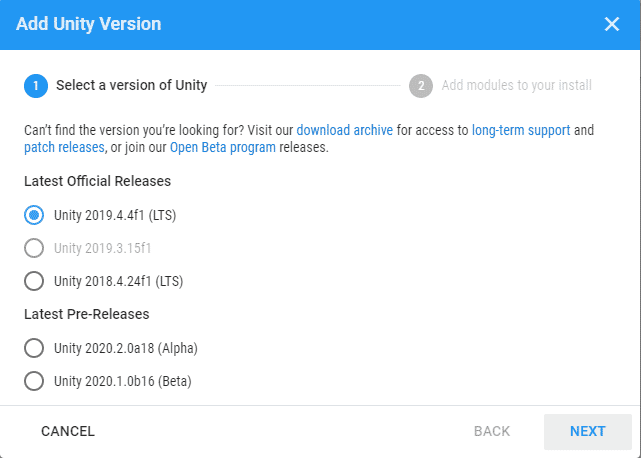
Task: Click the Unity 2018.4.24f1 (LTS) label text
Action: click(119, 281)
